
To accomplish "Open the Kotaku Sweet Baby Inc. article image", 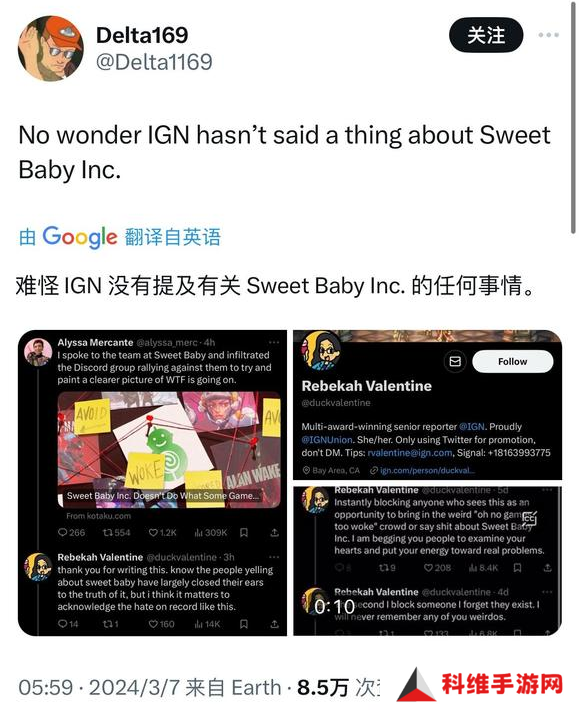I will click(x=169, y=449).
